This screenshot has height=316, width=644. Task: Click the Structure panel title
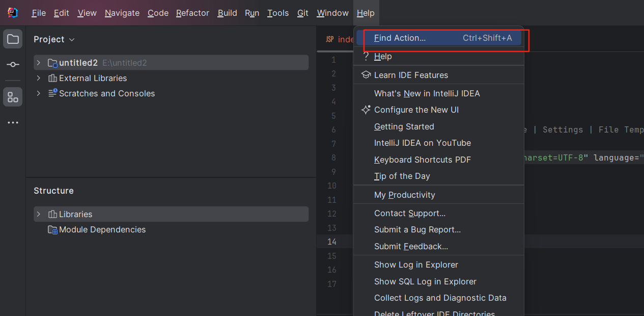(x=53, y=191)
